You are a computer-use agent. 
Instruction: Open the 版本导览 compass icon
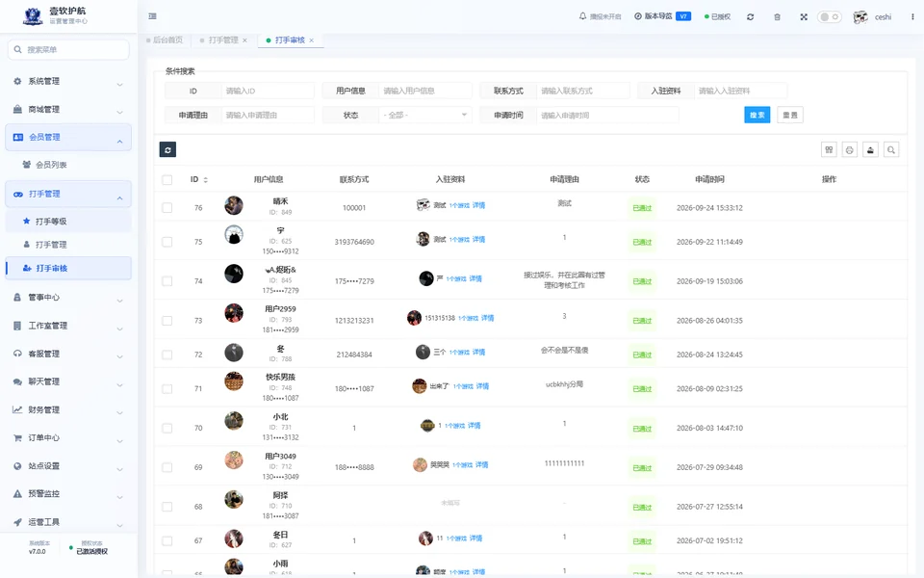637,16
